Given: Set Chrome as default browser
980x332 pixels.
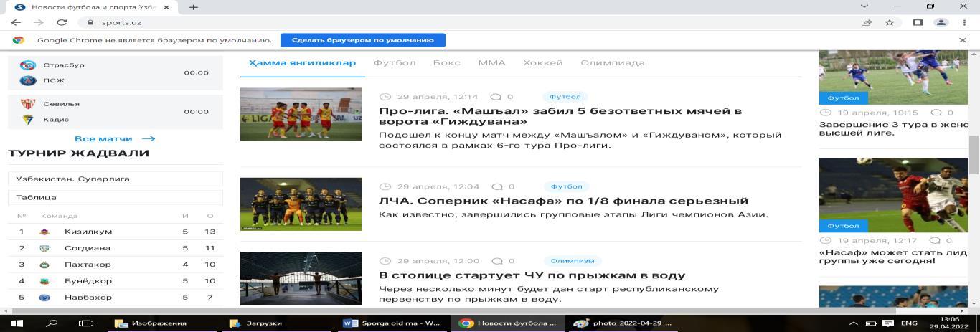Looking at the screenshot, I should pos(363,40).
